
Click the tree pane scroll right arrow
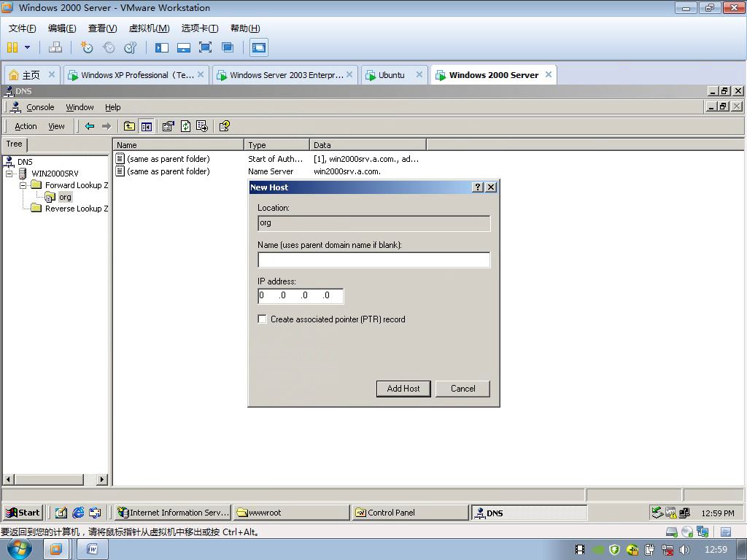tap(101, 479)
